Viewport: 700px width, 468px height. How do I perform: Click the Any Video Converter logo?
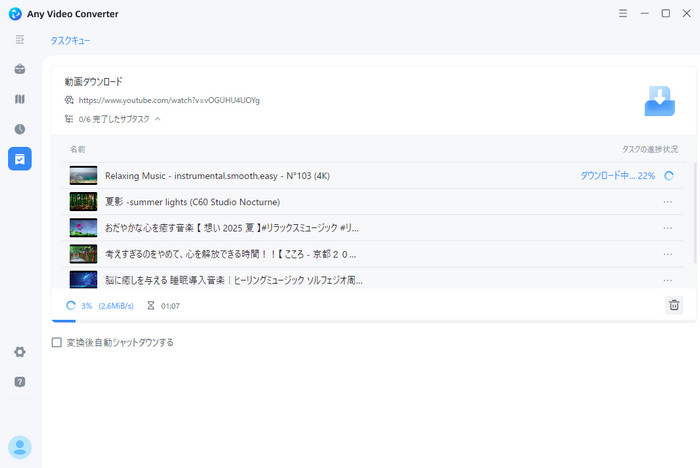[15, 14]
